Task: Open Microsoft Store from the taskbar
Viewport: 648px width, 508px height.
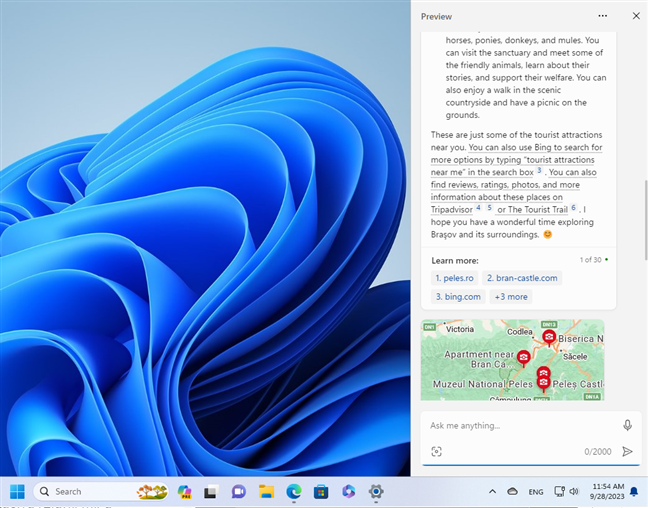Action: [321, 491]
